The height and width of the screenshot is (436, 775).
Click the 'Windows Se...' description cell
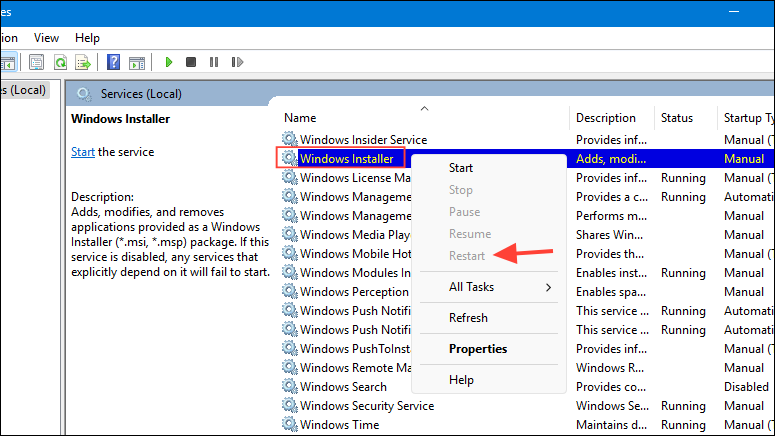(612, 406)
